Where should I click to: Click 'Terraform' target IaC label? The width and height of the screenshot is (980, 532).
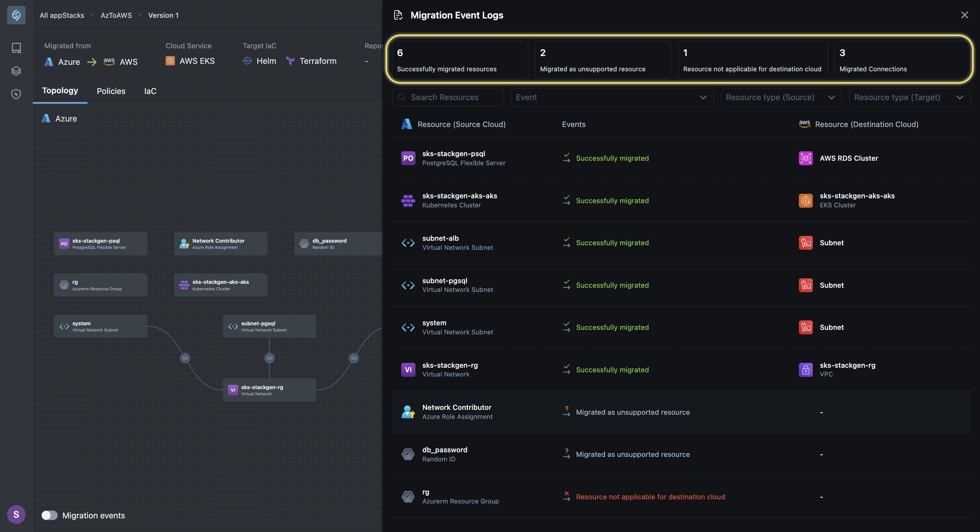click(x=318, y=61)
